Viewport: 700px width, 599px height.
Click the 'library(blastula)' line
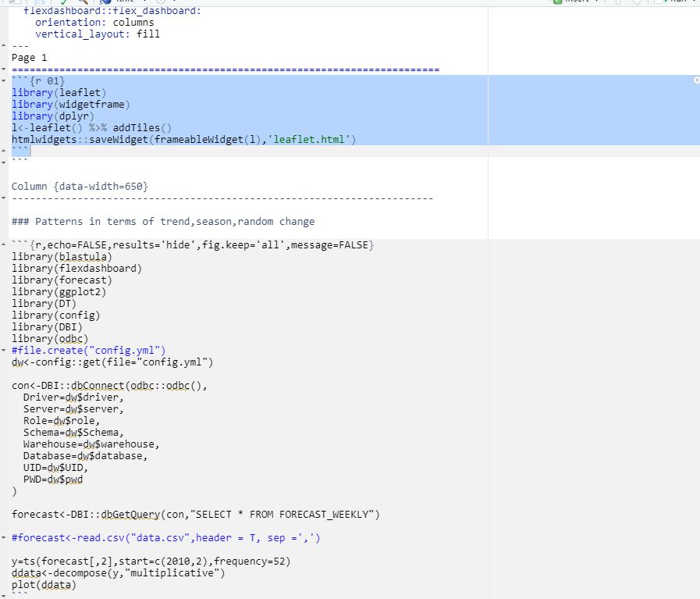(x=62, y=257)
